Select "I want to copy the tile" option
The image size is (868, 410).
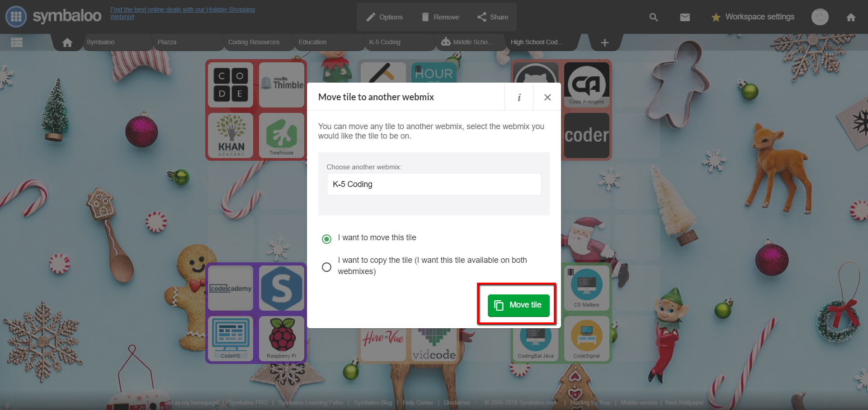tap(326, 267)
